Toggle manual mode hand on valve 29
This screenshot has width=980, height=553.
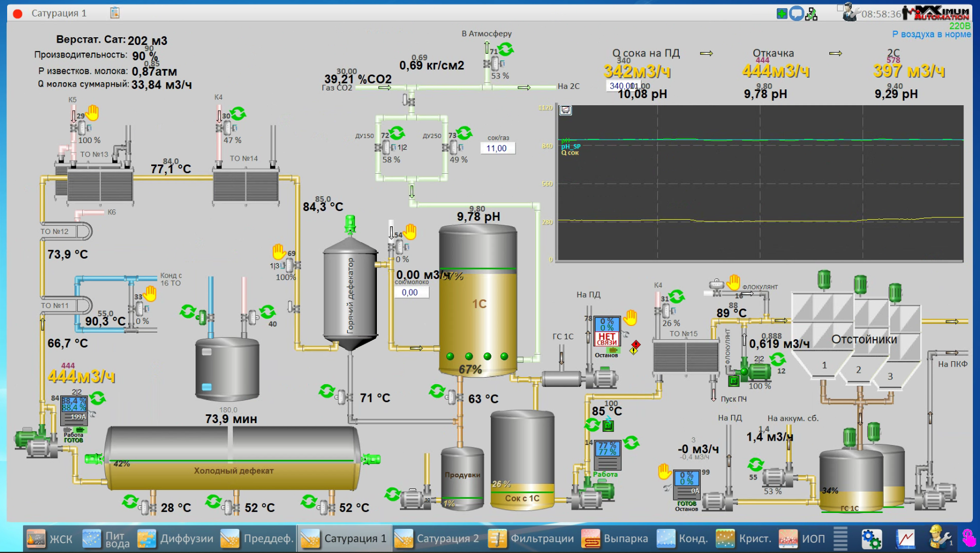93,112
